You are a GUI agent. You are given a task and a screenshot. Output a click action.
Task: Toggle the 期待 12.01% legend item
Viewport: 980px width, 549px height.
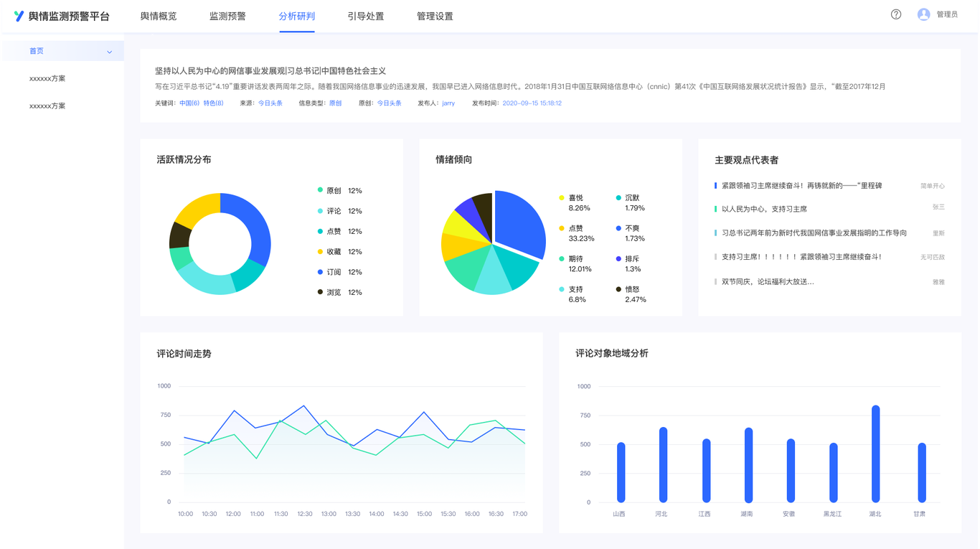[x=576, y=263]
